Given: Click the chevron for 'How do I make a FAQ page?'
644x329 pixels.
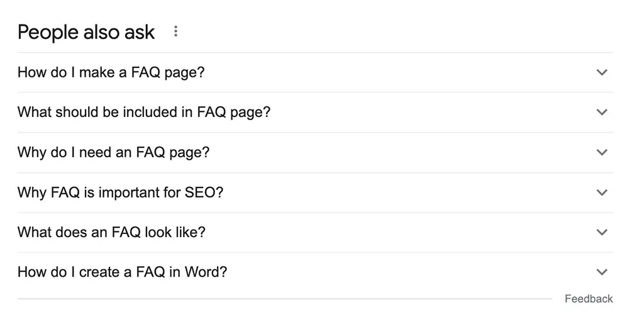Looking at the screenshot, I should pos(602,72).
